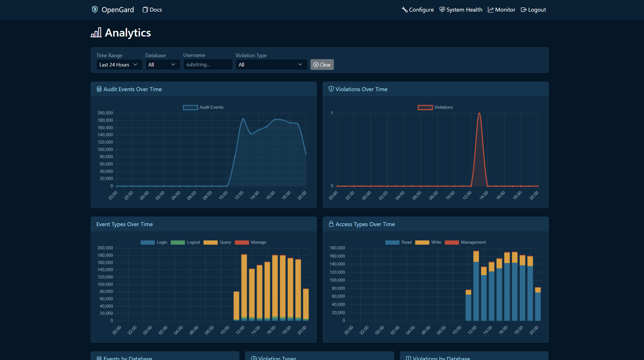Click the OpenGard shield logo
This screenshot has width=644, height=360.
pyautogui.click(x=95, y=9)
